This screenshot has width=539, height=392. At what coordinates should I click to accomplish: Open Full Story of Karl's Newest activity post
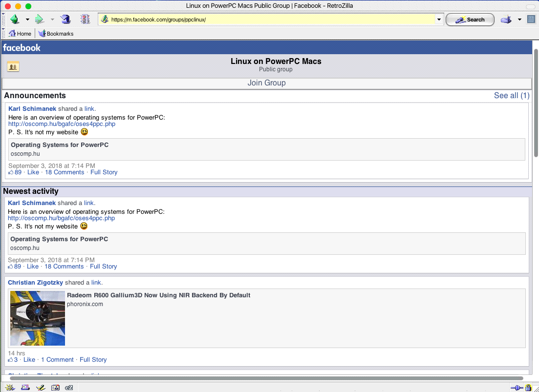(104, 267)
